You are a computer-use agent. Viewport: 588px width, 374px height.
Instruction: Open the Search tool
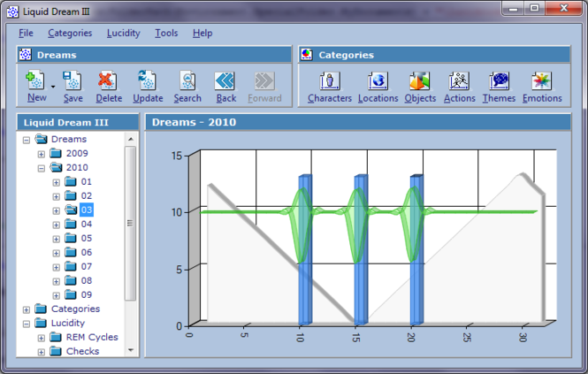[187, 82]
